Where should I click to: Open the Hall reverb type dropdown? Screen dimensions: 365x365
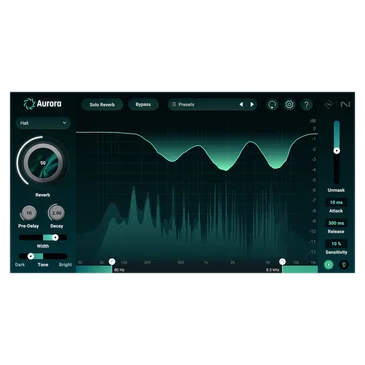[x=43, y=123]
